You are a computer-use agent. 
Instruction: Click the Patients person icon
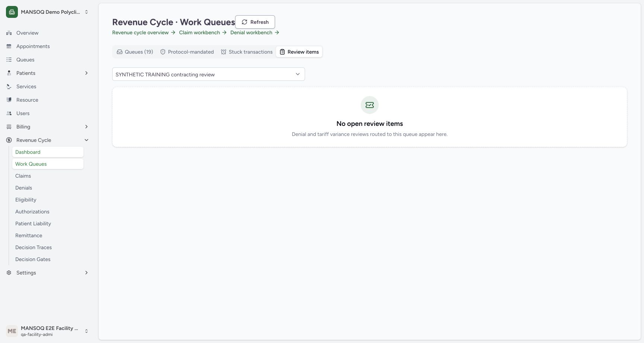(x=9, y=73)
